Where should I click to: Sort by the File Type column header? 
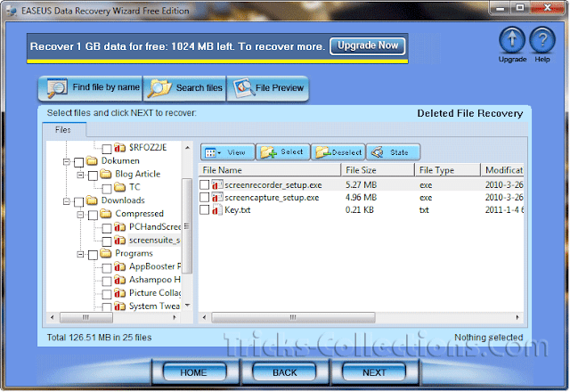coord(448,170)
